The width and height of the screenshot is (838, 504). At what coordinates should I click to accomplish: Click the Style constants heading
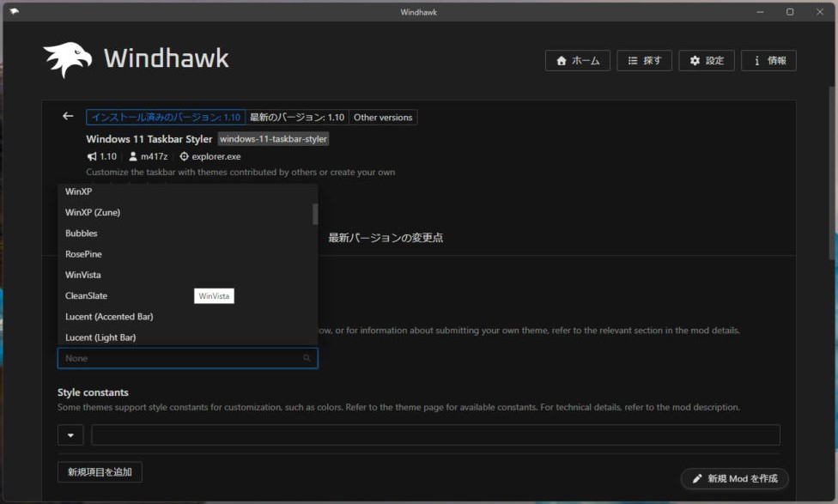point(93,392)
